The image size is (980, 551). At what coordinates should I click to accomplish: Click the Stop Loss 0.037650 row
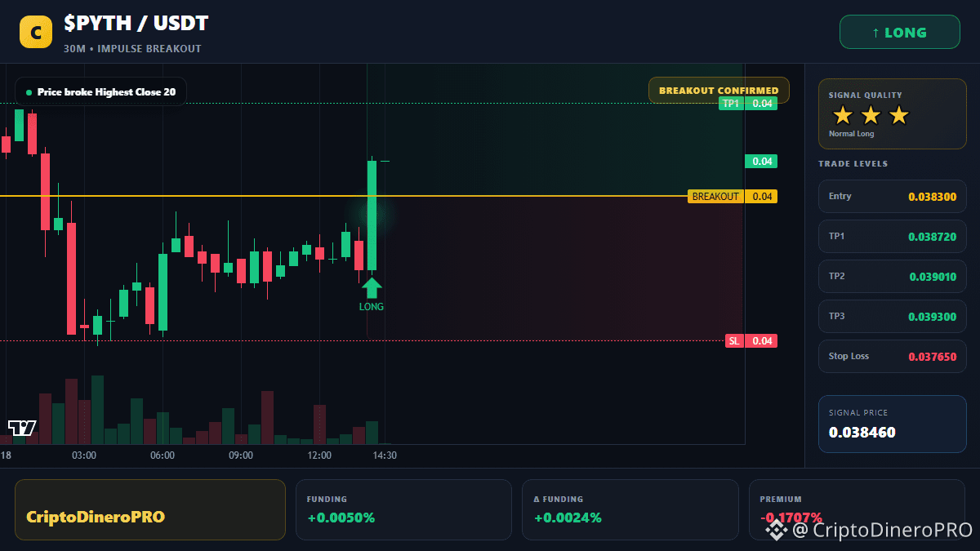892,357
